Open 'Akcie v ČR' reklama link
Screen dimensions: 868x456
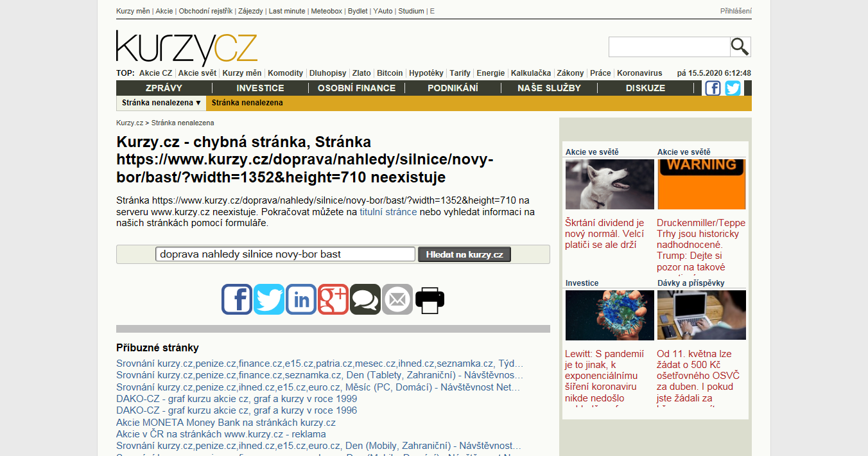221,434
